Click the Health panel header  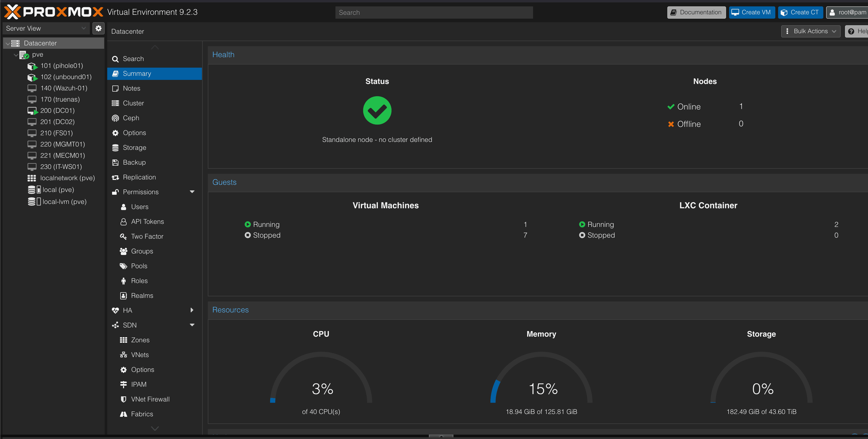(538, 55)
